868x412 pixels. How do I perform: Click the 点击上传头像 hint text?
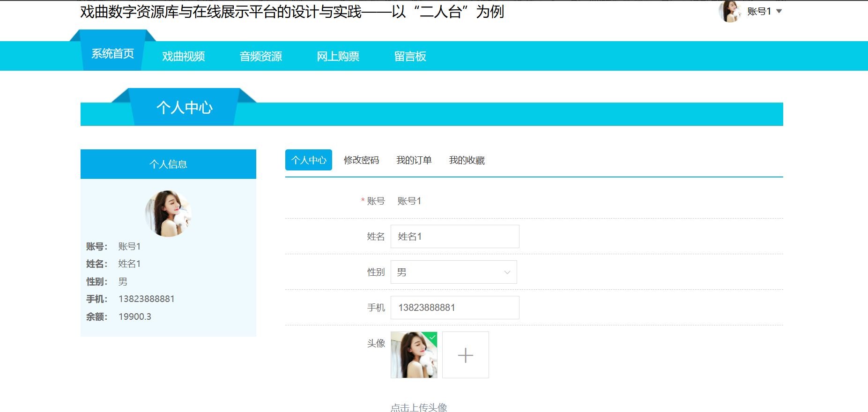pos(419,407)
